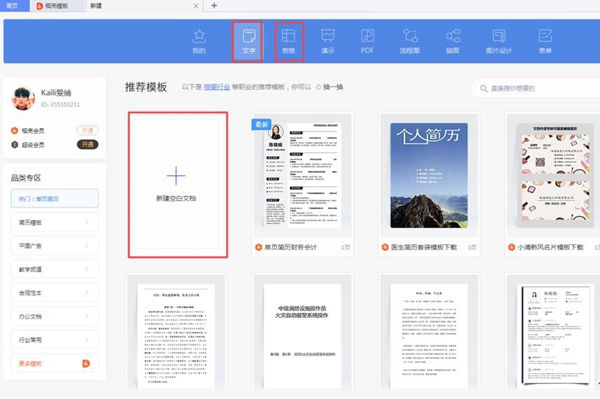Click the template search input field
The width and height of the screenshot is (600, 399).
click(536, 88)
